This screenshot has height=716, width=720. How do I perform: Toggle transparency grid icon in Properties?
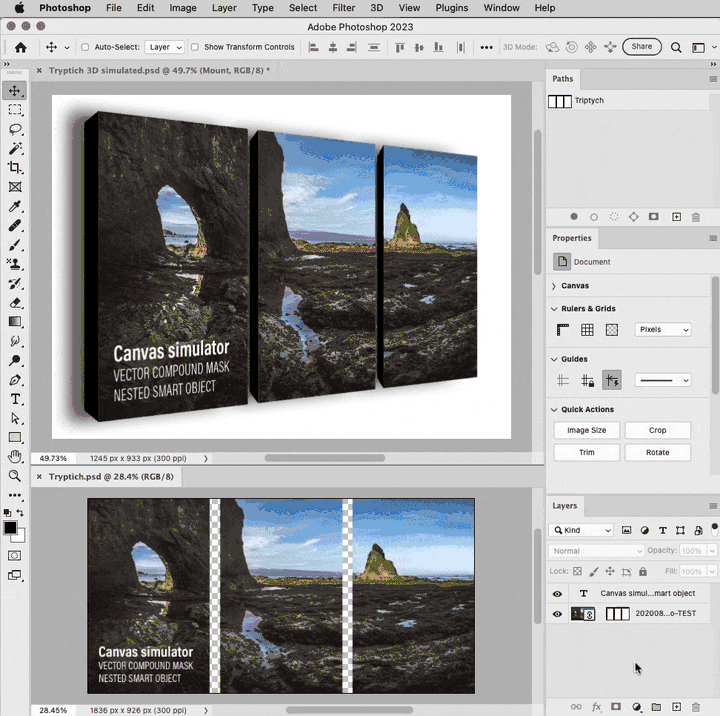[612, 330]
